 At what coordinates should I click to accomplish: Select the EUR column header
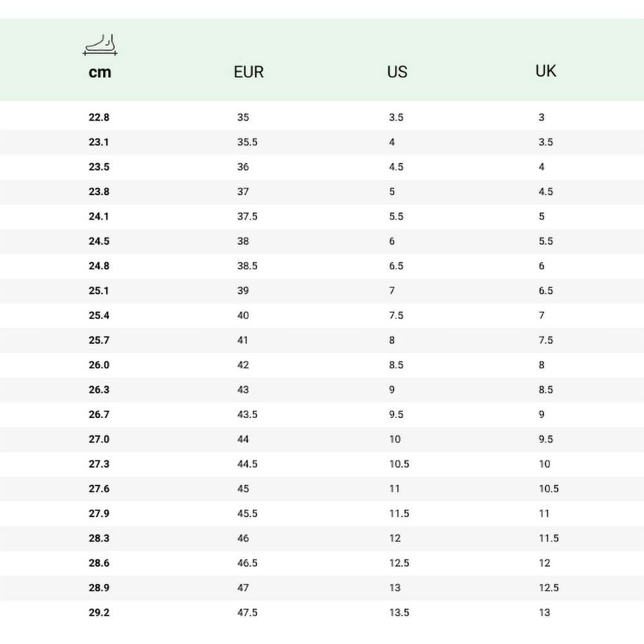[249, 72]
